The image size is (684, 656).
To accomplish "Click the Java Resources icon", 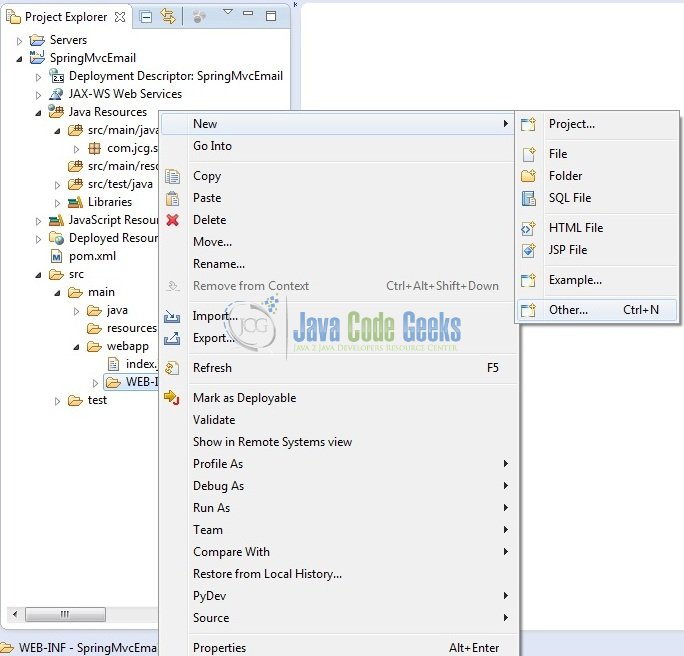I will tap(56, 112).
